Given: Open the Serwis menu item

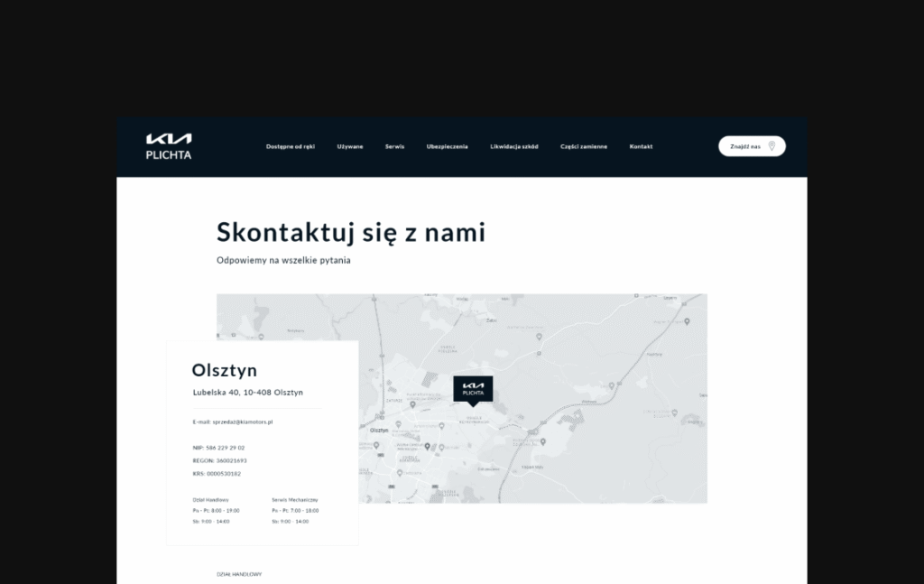Looking at the screenshot, I should point(394,146).
